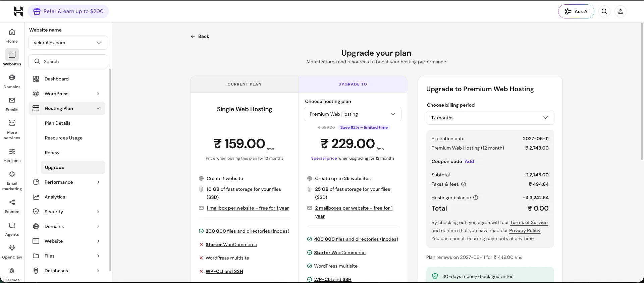Open the Home section icon
This screenshot has height=283, width=644.
coord(12,32)
